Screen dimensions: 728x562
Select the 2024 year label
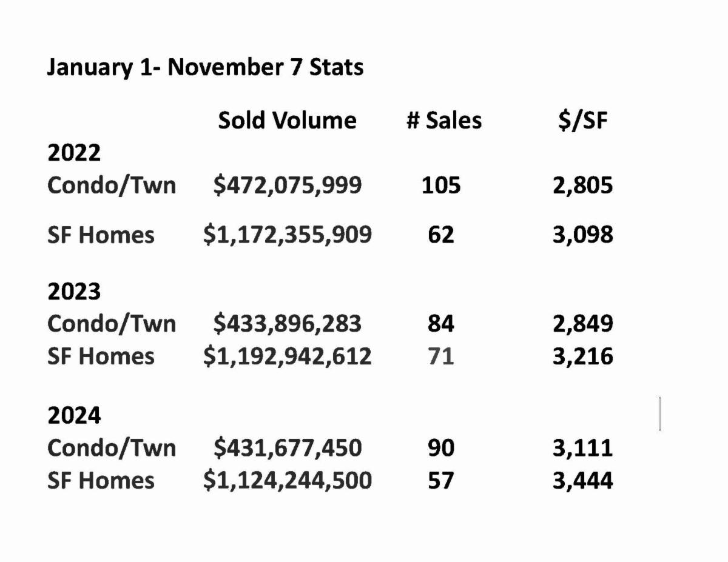point(73,416)
